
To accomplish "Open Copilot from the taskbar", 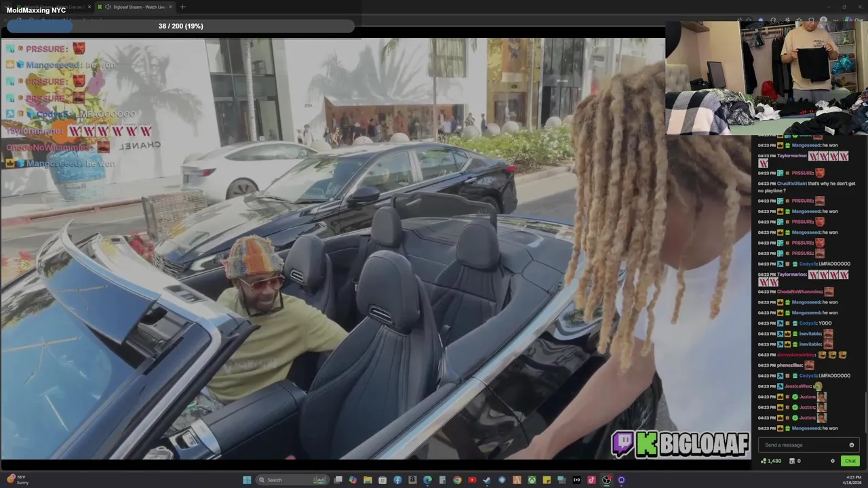I will [353, 480].
